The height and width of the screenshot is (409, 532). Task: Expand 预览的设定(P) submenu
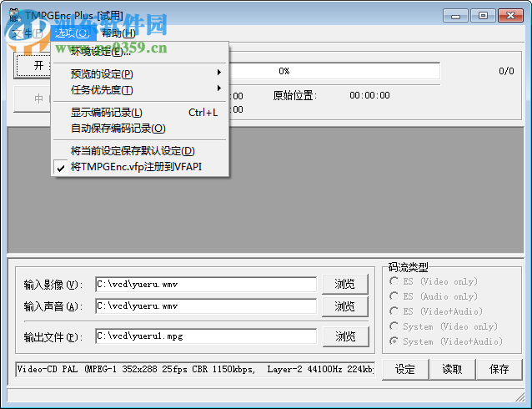click(140, 73)
